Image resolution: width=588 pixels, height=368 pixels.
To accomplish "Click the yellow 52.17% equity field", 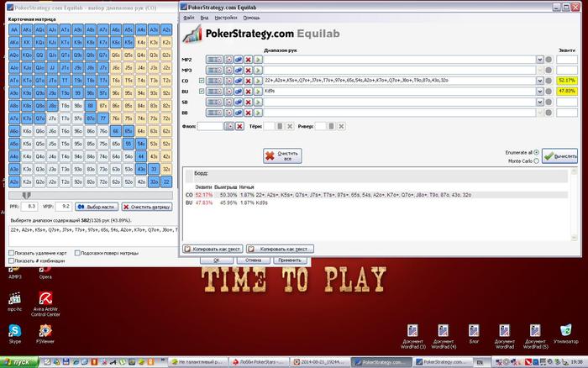I will tap(567, 81).
